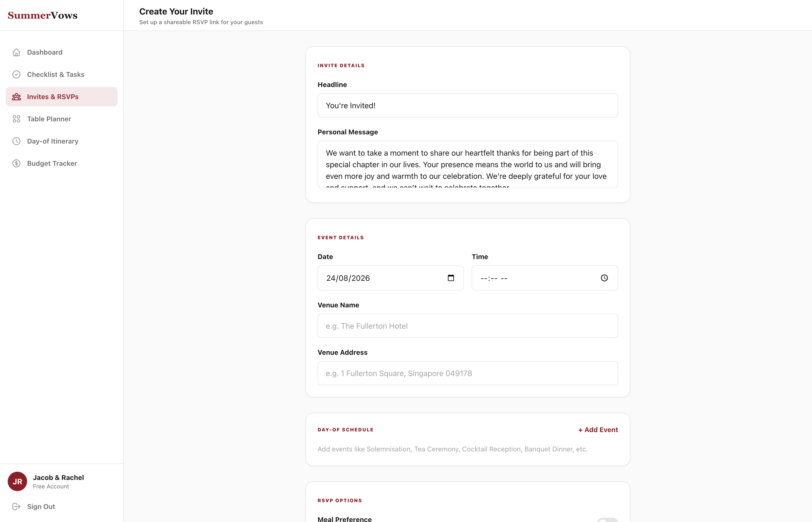Open the date picker calendar icon

click(451, 278)
